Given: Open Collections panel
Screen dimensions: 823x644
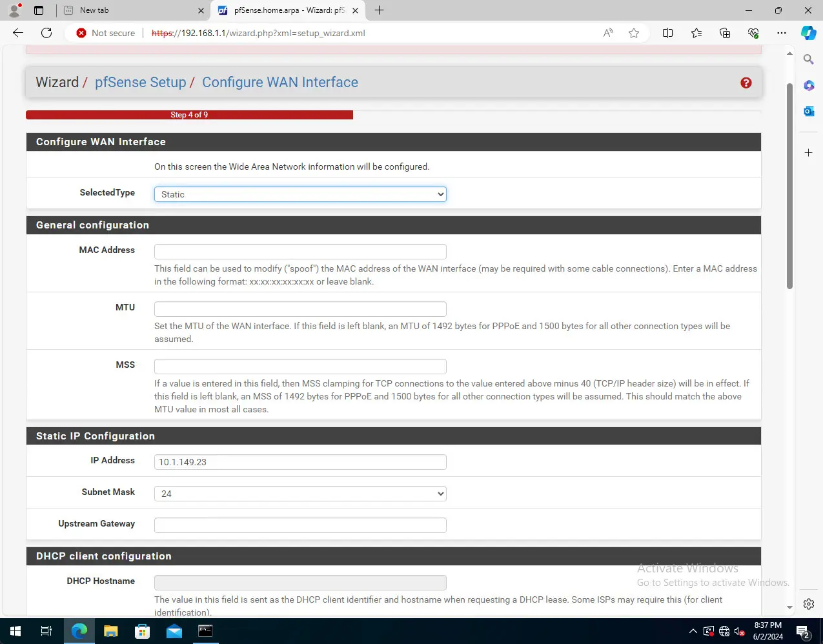Looking at the screenshot, I should coord(725,33).
